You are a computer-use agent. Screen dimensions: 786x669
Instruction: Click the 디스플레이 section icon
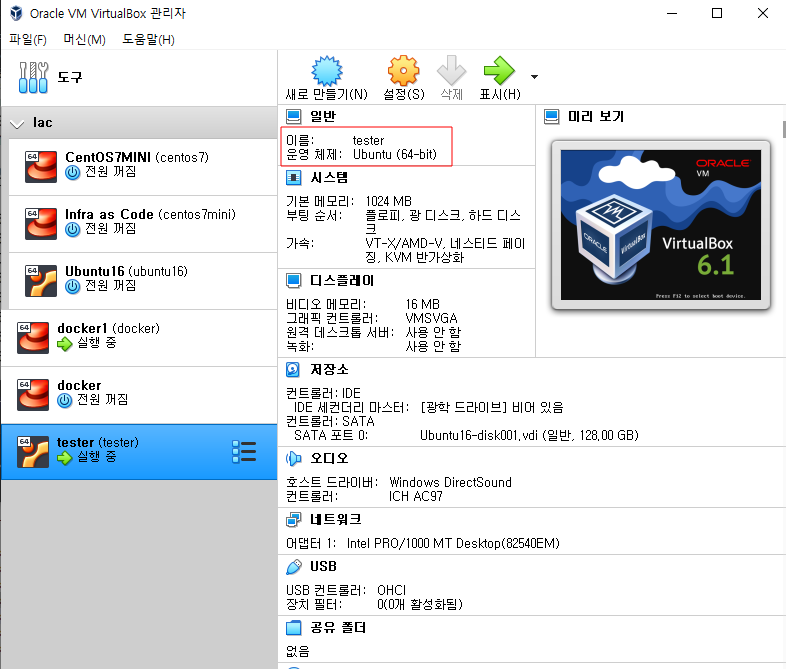(294, 281)
